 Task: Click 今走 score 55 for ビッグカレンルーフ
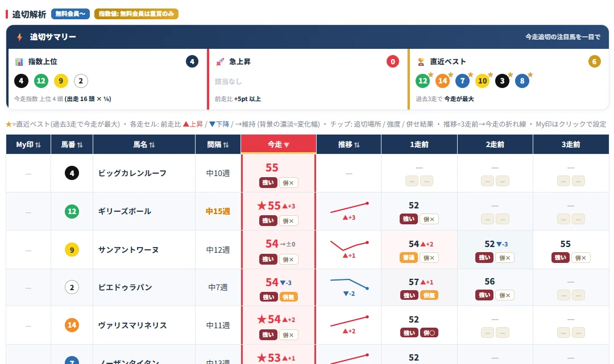click(272, 168)
